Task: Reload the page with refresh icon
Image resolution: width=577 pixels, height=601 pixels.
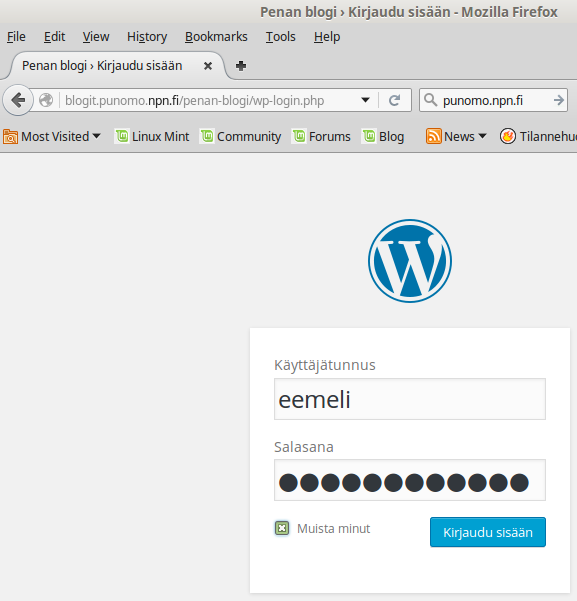Action: (x=395, y=100)
